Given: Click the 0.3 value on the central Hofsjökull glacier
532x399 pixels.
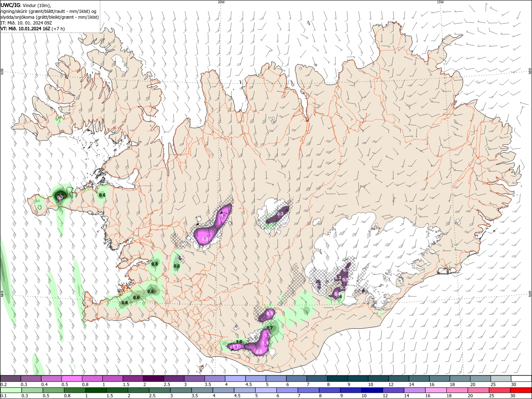Looking at the screenshot, I should (x=280, y=214).
